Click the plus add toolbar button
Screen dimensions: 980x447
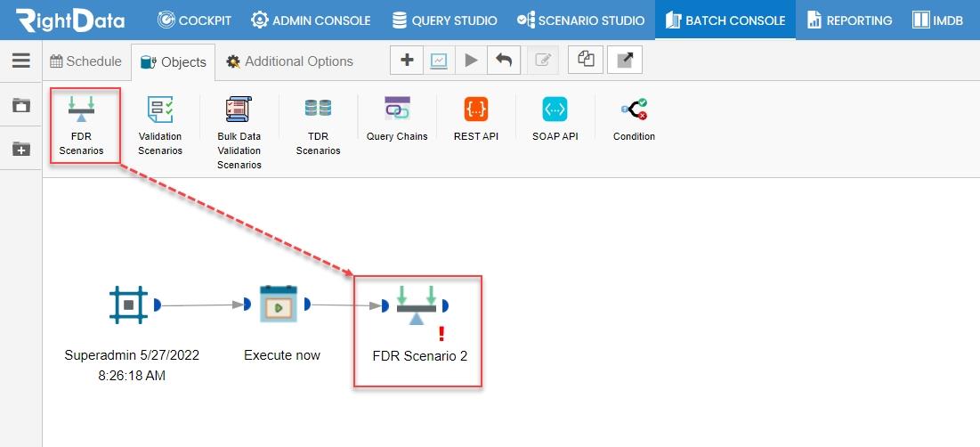(407, 60)
